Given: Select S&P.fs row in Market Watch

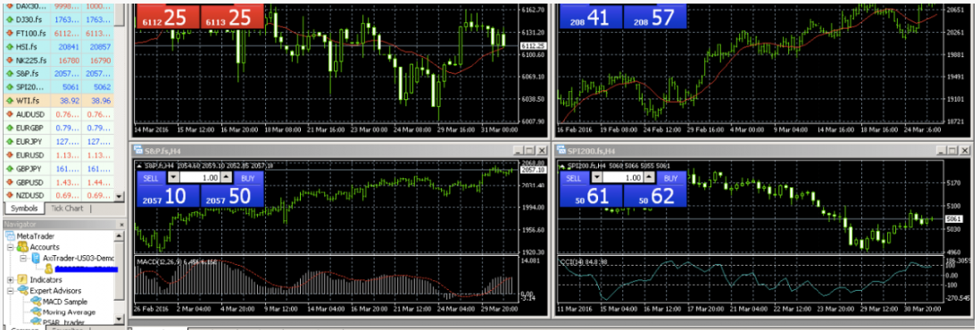Looking at the screenshot, I should [57, 73].
